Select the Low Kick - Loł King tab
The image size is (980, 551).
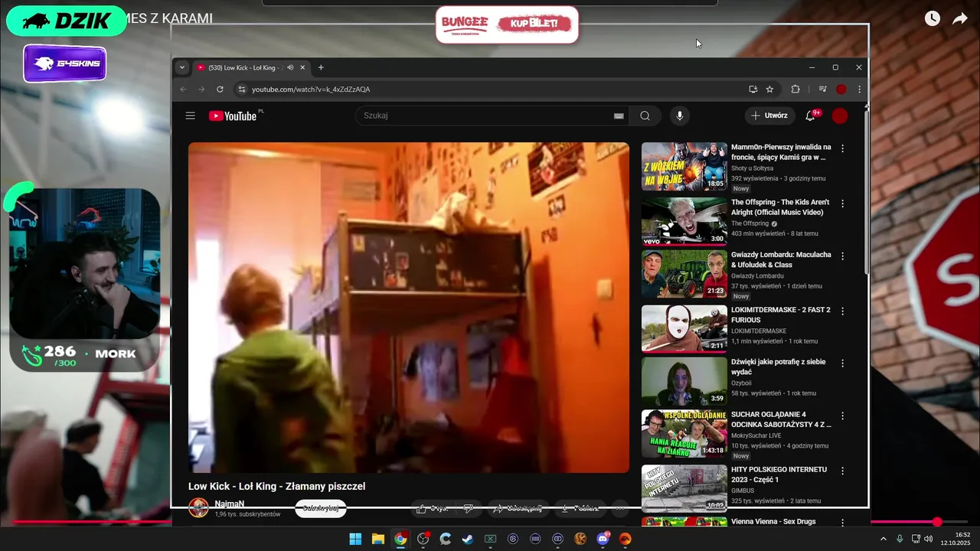[x=245, y=67]
